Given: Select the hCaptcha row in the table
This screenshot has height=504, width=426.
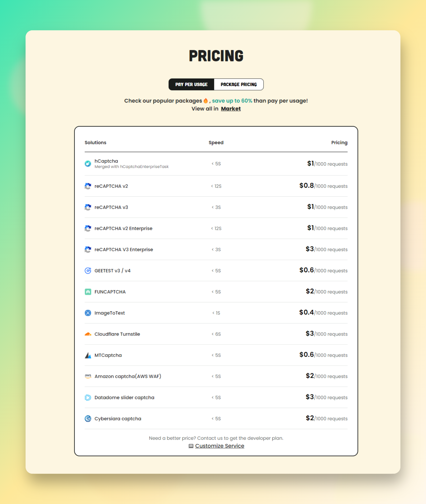Looking at the screenshot, I should pos(216,163).
